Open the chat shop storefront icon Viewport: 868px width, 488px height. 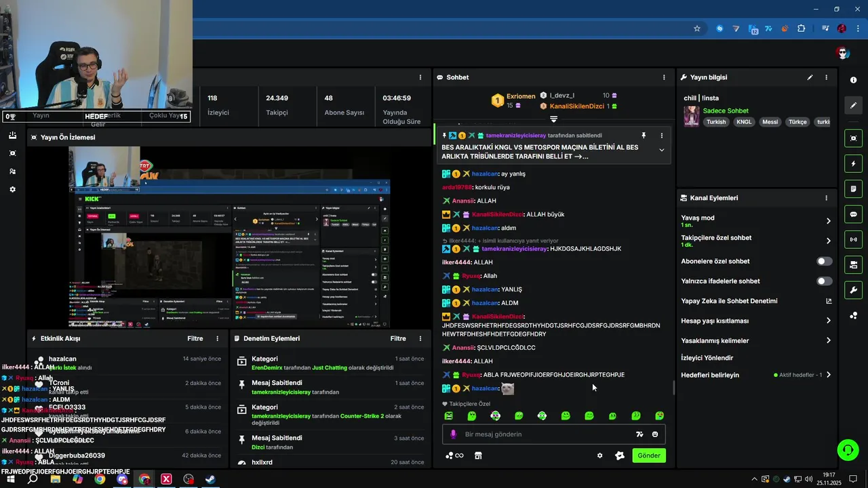coord(478,455)
